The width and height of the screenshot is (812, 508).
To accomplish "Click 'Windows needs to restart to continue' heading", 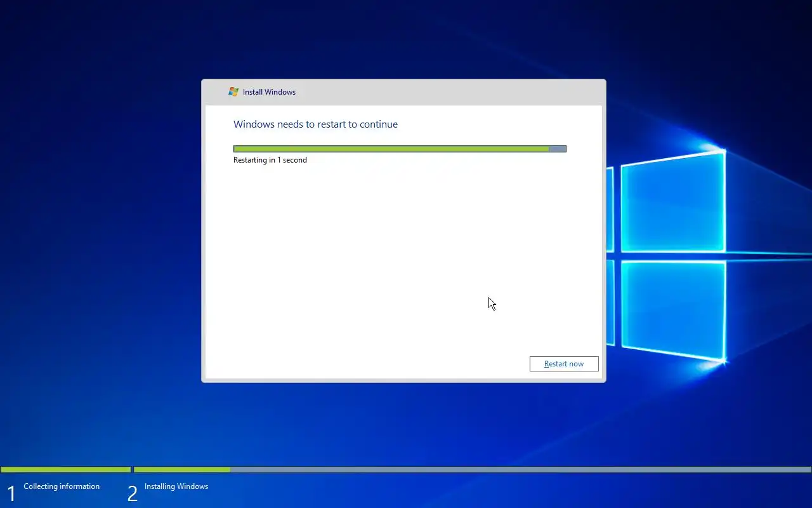I will tap(315, 124).
